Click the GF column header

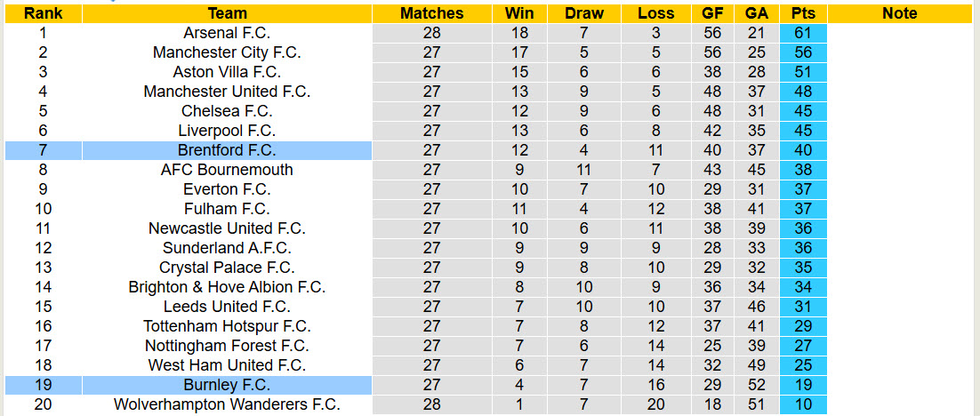[x=712, y=13]
